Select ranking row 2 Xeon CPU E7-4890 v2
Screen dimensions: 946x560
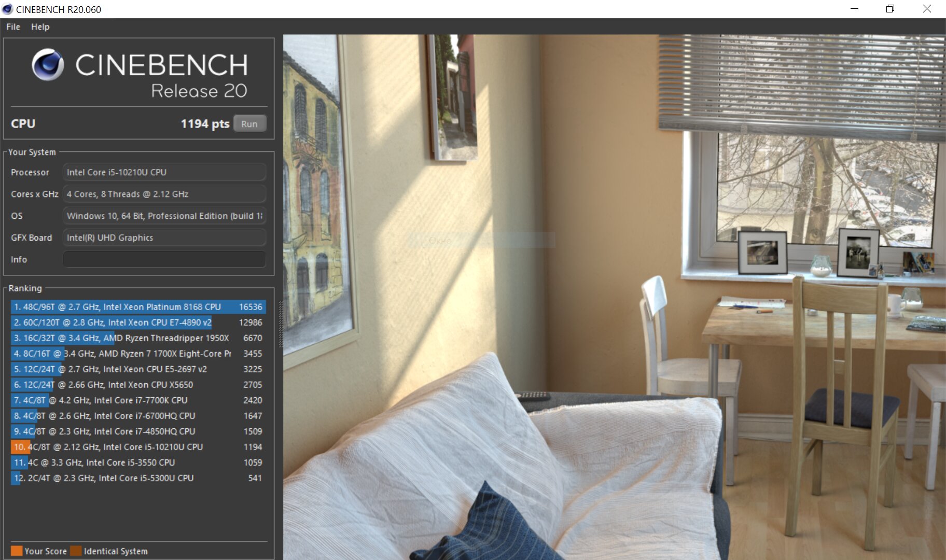click(138, 323)
